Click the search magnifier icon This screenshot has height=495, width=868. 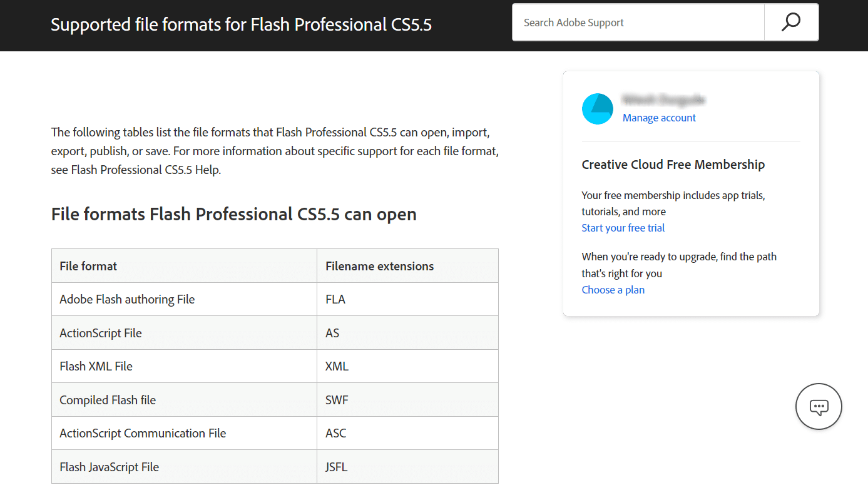point(791,23)
